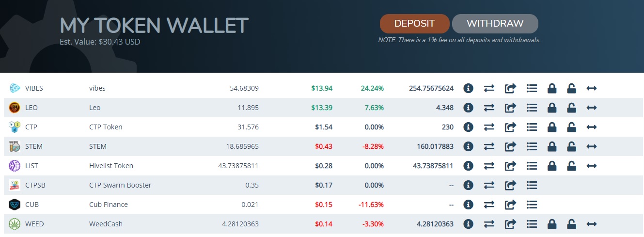The image size is (644, 237).
Task: Stake LEO with the closed lock icon
Action: (551, 108)
